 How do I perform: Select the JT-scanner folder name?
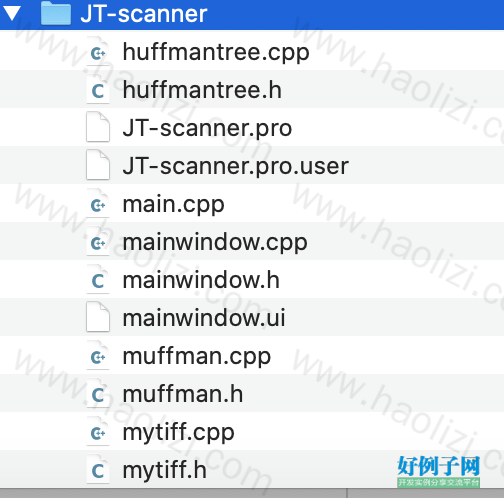click(144, 14)
